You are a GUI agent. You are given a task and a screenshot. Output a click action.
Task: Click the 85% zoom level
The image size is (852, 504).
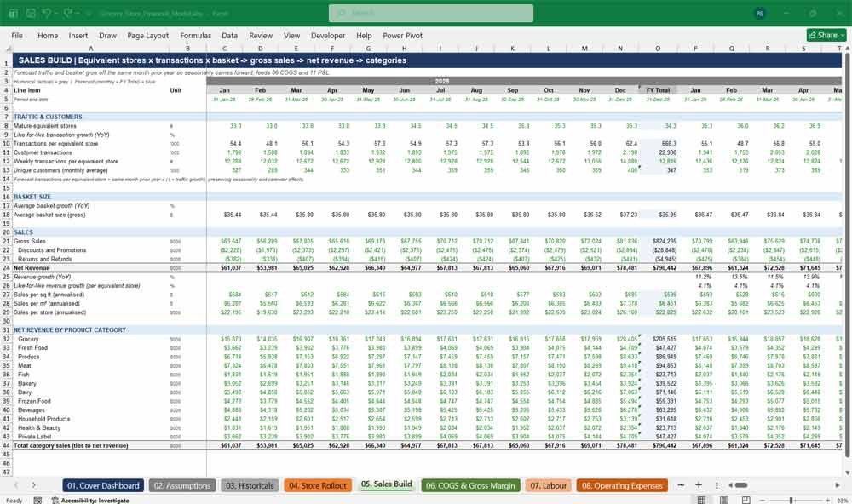[x=842, y=501]
